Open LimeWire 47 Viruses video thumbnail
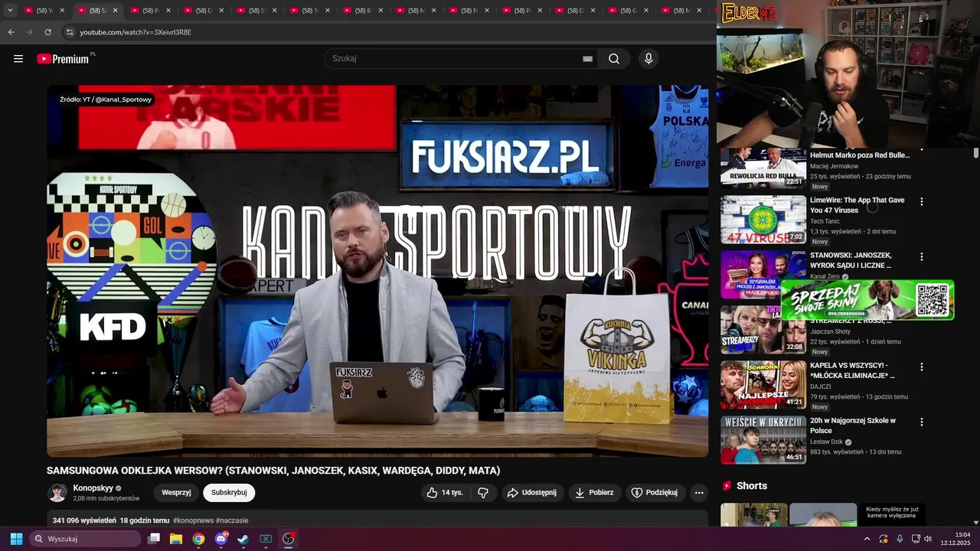Screen dimensions: 980x551 click(x=763, y=220)
